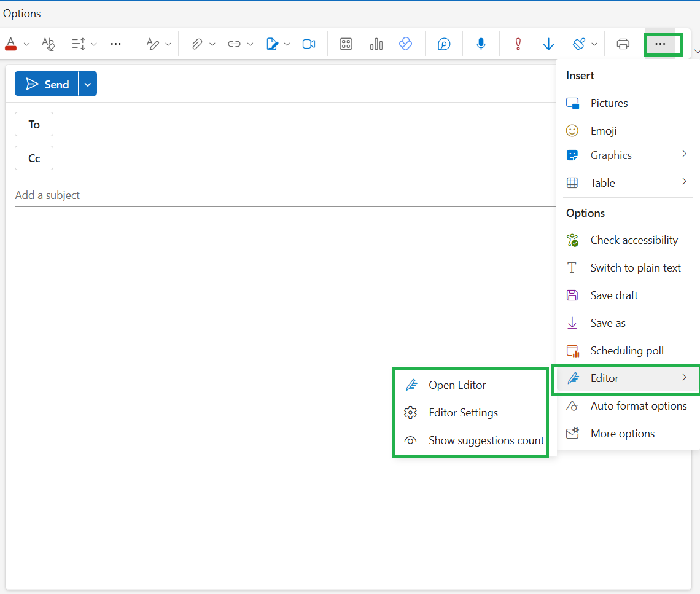Click the Viva Engage icon
Screen dimensions: 700x594
coord(405,44)
